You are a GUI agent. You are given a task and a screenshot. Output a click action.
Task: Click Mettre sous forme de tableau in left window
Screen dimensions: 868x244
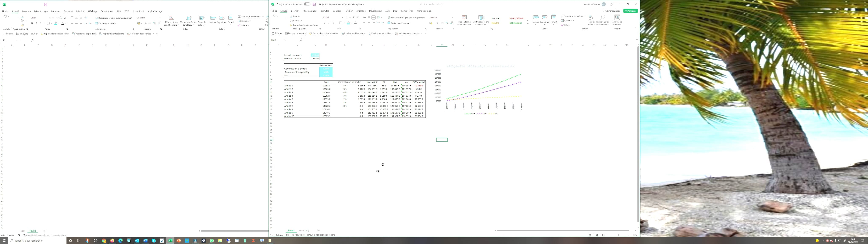(x=188, y=21)
